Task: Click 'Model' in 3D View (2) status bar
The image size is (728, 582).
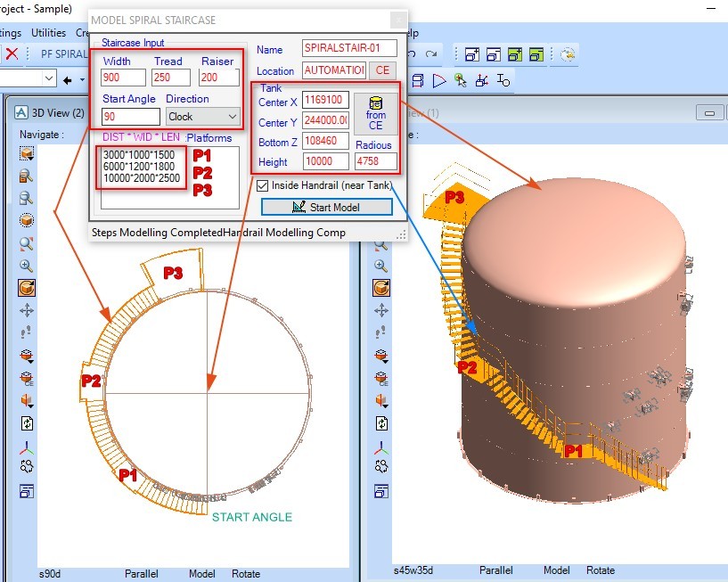Action: 202,574
